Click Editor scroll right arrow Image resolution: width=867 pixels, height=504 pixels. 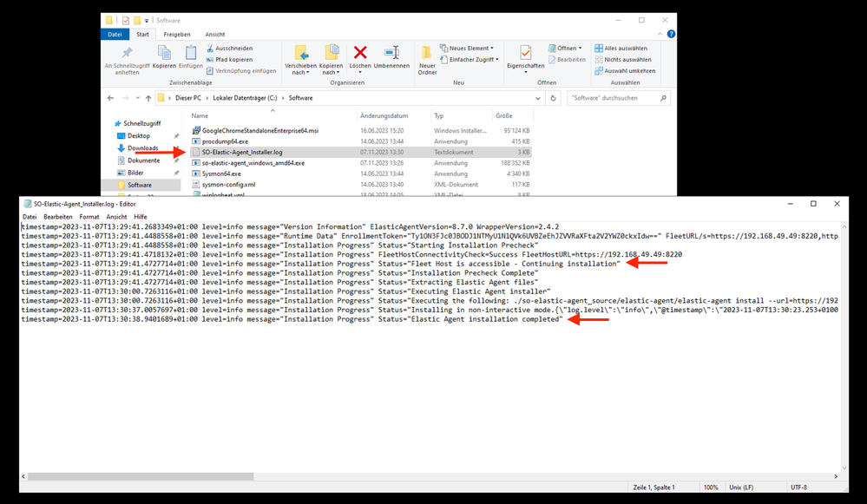point(836,476)
